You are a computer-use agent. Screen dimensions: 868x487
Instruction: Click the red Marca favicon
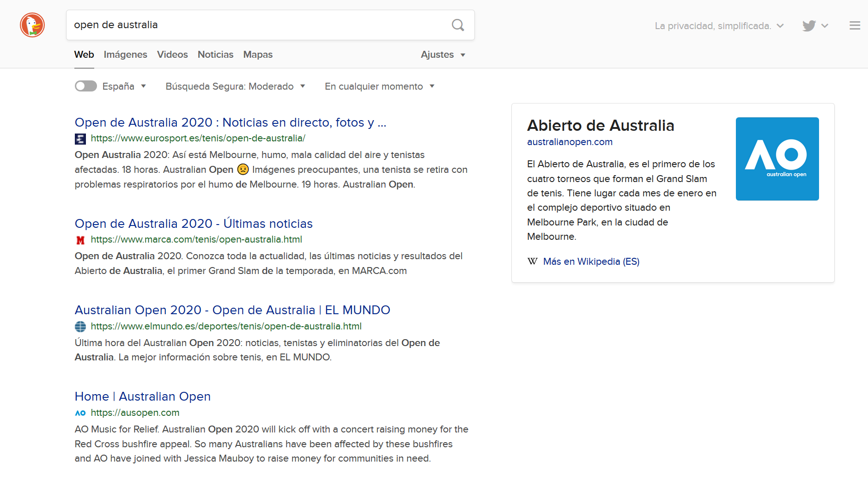[80, 240]
